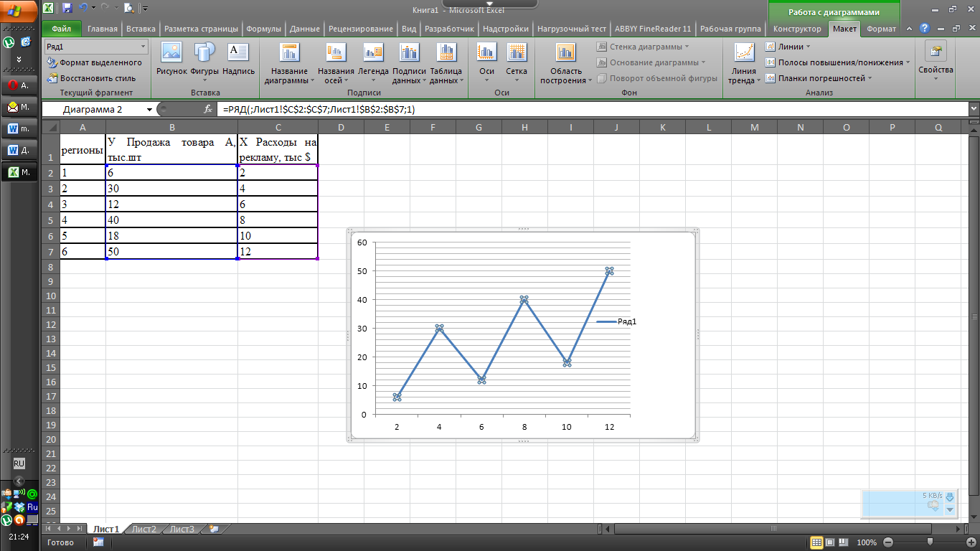Viewport: 980px width, 551px height.
Task: Click the zoom out minus button
Action: (x=889, y=542)
